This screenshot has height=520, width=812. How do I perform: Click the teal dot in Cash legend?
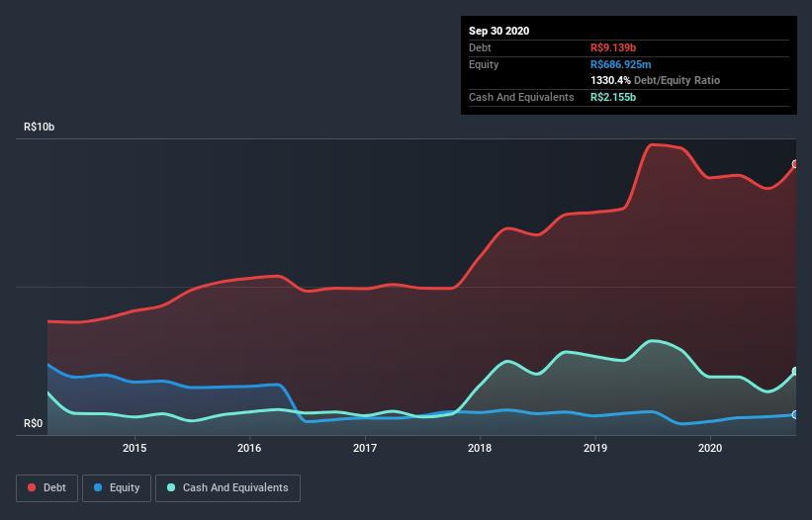point(171,487)
